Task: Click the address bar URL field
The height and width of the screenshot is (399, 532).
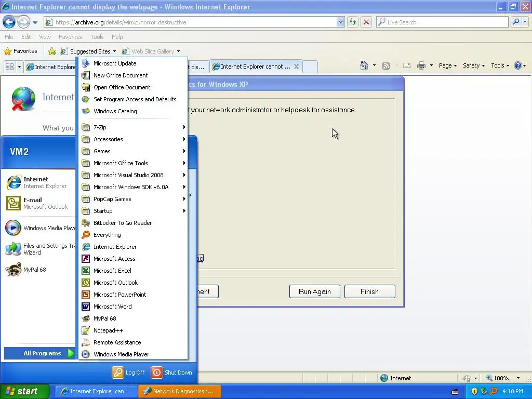Action: coord(194,22)
